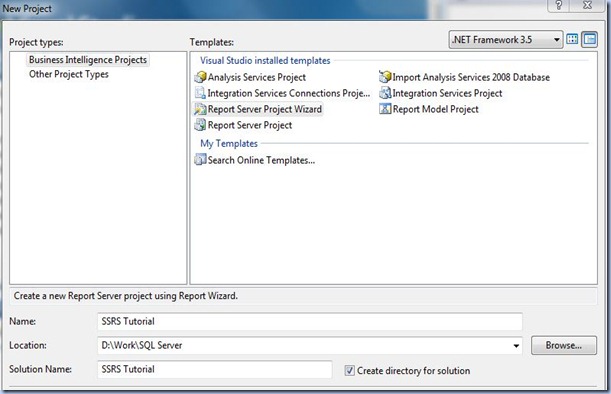Image resolution: width=611 pixels, height=394 pixels.
Task: Expand the Location path dropdown arrow
Action: point(516,346)
